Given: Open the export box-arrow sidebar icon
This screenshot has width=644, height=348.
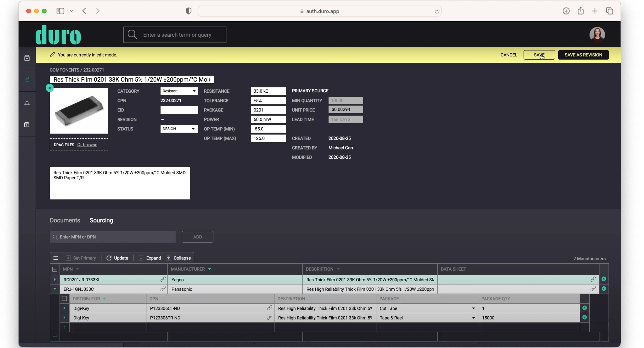Looking at the screenshot, I should click(x=27, y=124).
